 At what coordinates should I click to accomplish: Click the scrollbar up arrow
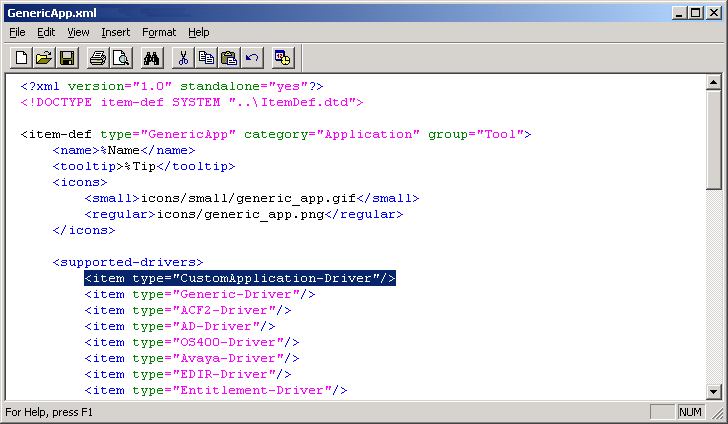714,83
